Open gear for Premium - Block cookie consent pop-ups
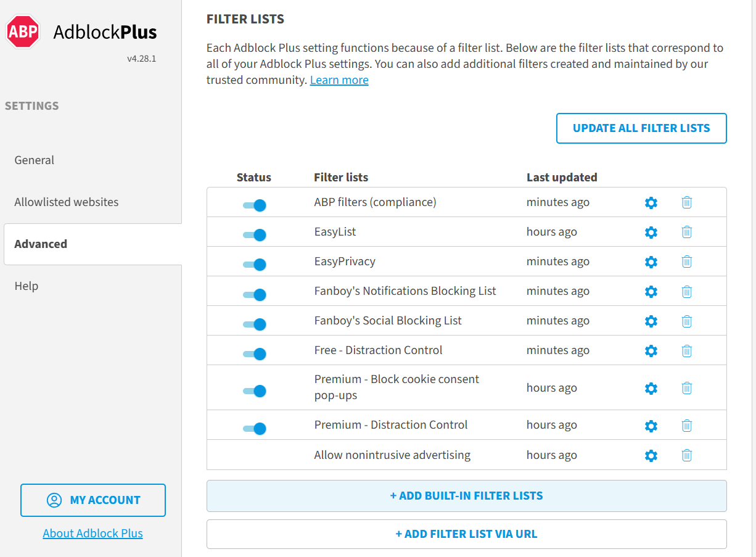756x557 pixels. pyautogui.click(x=651, y=388)
